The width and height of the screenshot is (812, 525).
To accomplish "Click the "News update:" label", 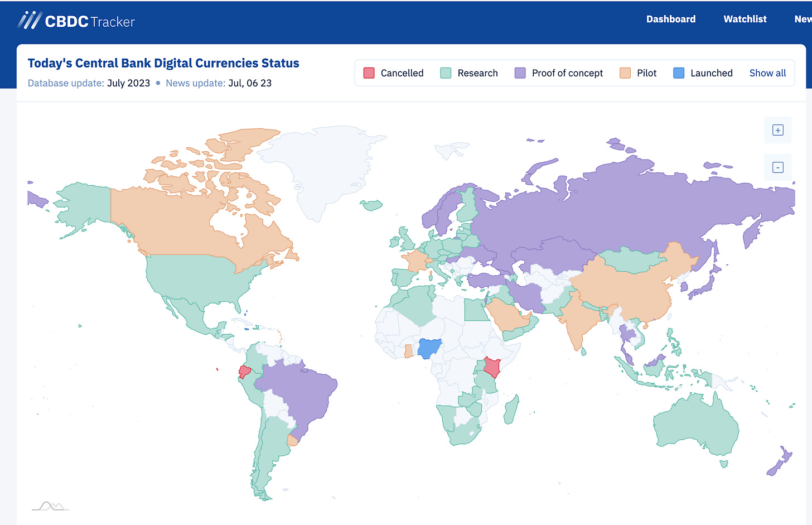I will tap(196, 83).
